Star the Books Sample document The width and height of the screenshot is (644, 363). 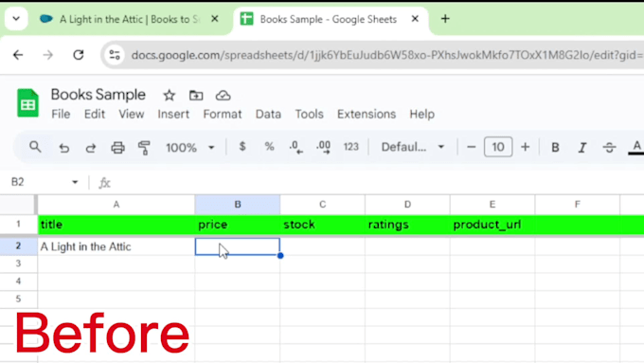pyautogui.click(x=170, y=96)
